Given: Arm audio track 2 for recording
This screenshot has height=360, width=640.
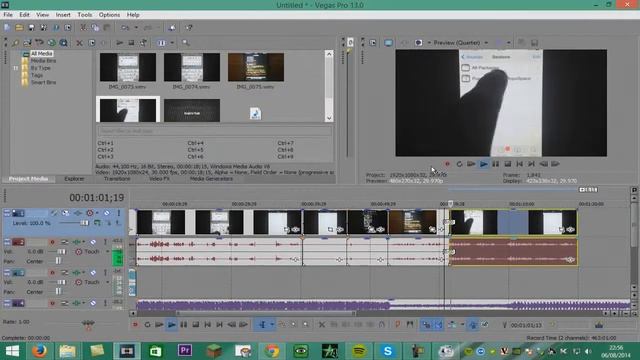Looking at the screenshot, I should [x=52, y=242].
